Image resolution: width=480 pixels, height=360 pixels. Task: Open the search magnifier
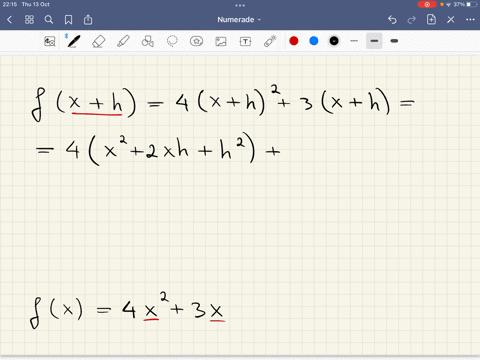(x=49, y=20)
